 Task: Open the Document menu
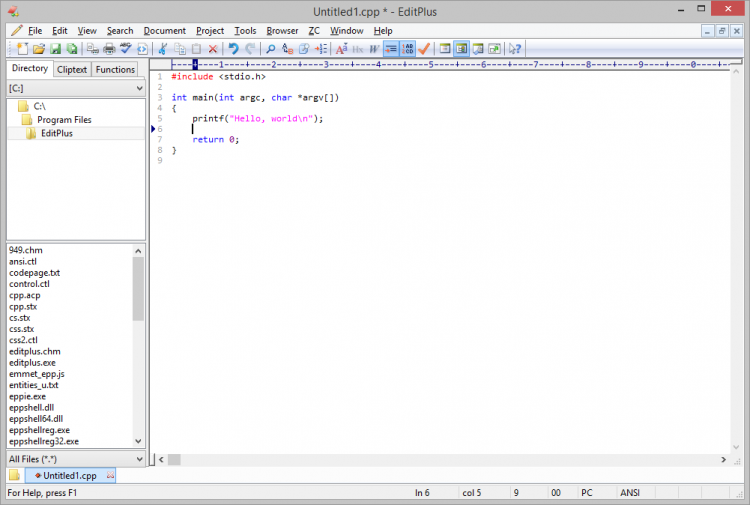point(164,31)
